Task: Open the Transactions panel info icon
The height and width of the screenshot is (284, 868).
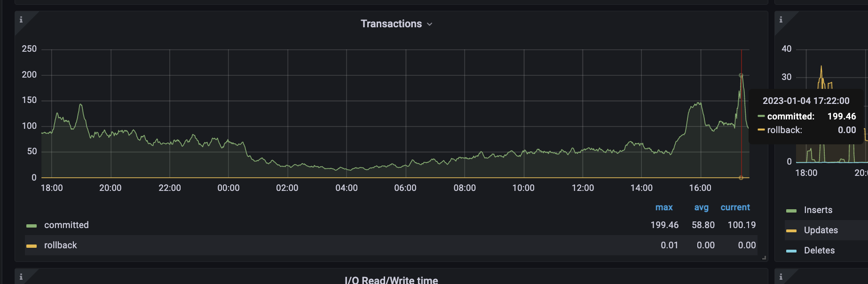Action: coord(21,20)
